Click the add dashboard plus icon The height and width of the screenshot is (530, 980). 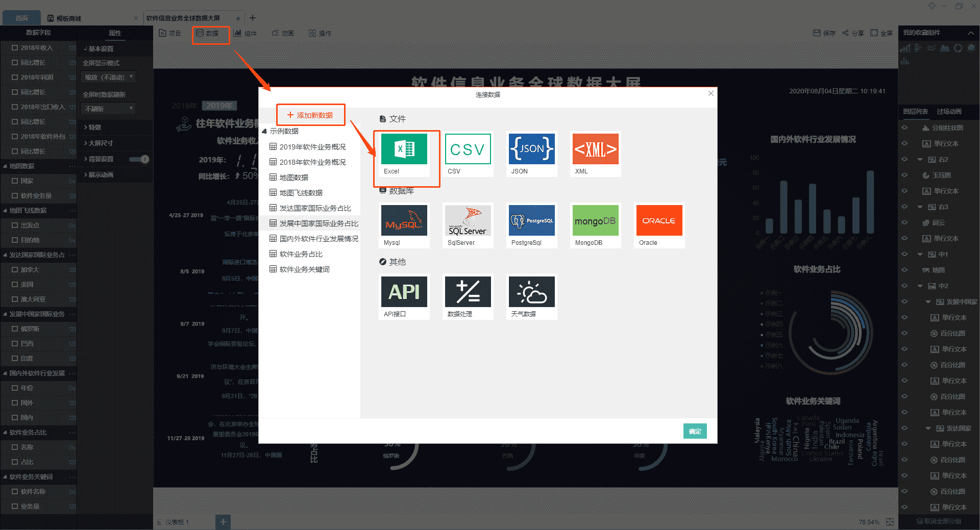(x=223, y=522)
